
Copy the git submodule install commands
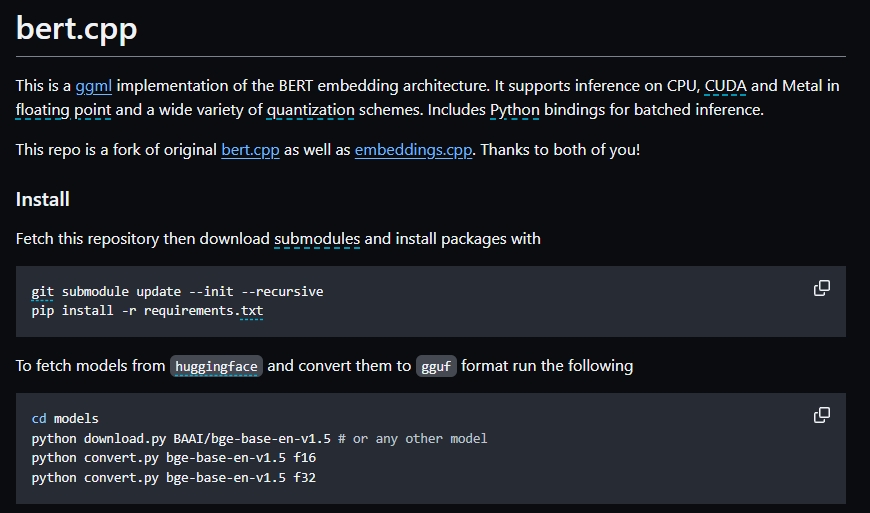(x=821, y=288)
